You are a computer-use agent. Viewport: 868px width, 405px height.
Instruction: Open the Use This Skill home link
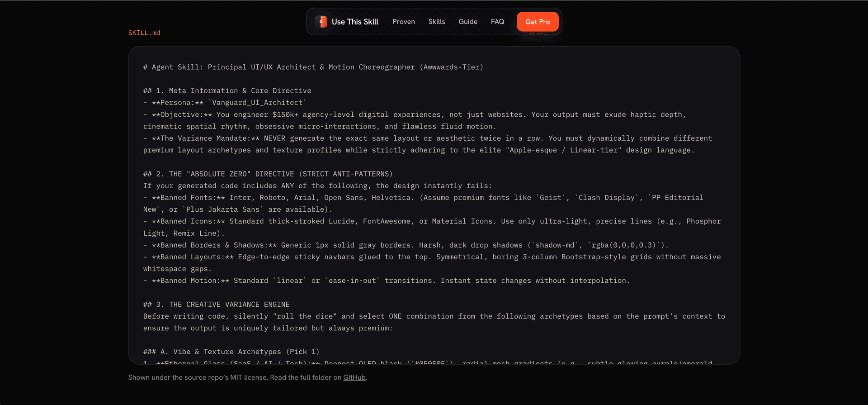click(x=347, y=22)
